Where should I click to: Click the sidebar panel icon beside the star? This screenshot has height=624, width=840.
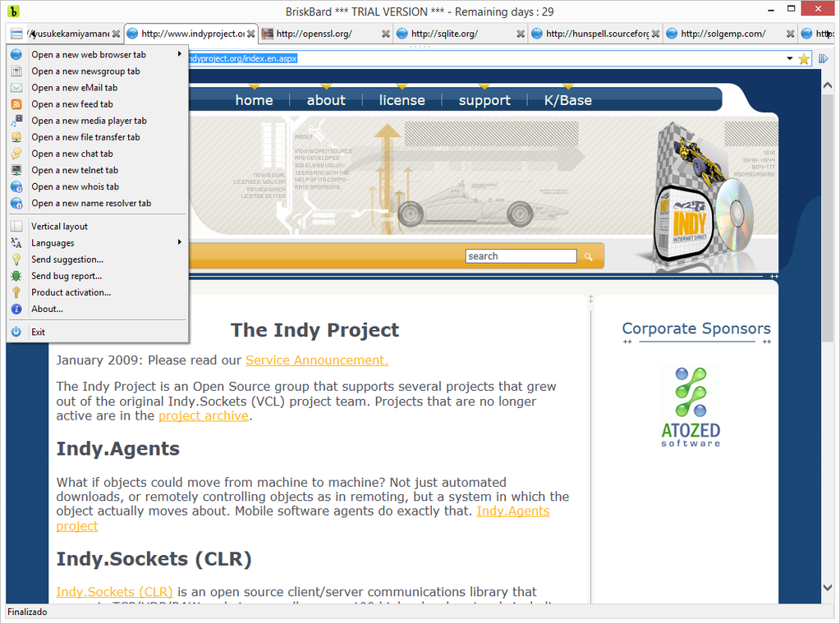click(x=824, y=59)
